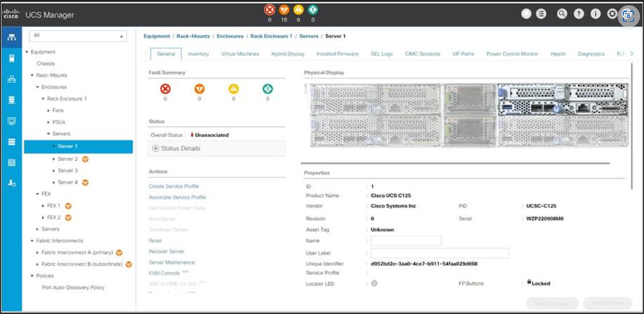The height and width of the screenshot is (314, 644).
Task: Click the Name input field
Action: (x=406, y=241)
